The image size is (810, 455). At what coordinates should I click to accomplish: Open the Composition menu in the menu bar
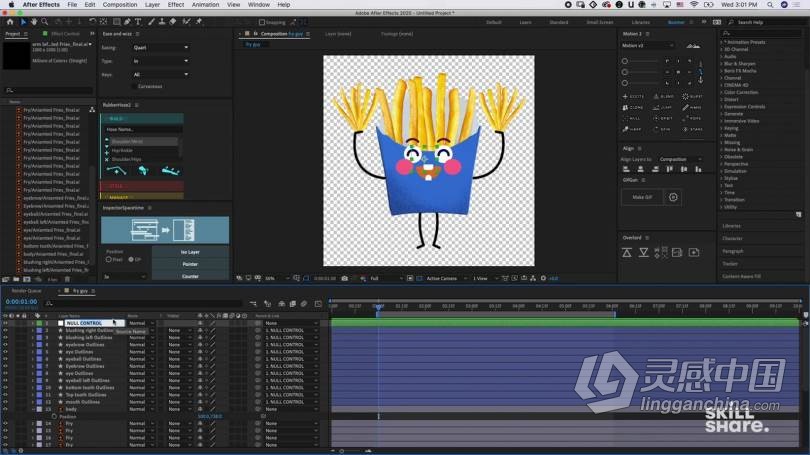[120, 5]
